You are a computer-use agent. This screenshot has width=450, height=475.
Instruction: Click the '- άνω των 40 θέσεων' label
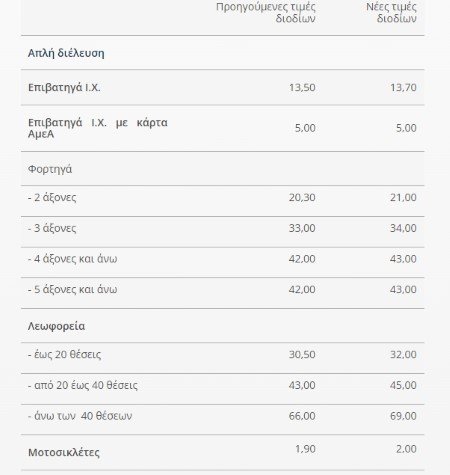coord(80,416)
